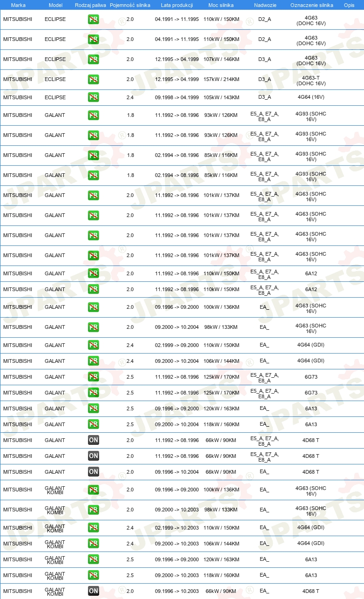Image resolution: width=364 pixels, height=599 pixels.
Task: Click petrol icon for Galant 09.2000 -> 10.2004 106kW row
Action: point(94,361)
